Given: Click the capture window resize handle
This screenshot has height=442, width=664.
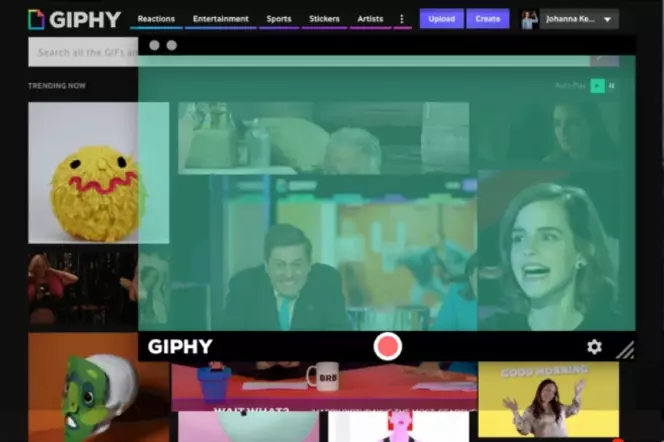Looking at the screenshot, I should 625,351.
